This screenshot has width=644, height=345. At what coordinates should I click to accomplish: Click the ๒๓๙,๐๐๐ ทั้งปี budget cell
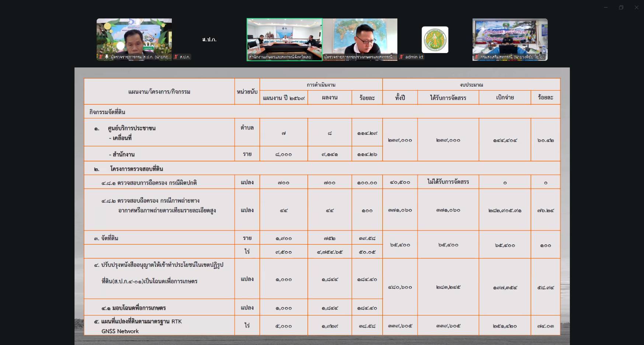pos(400,140)
